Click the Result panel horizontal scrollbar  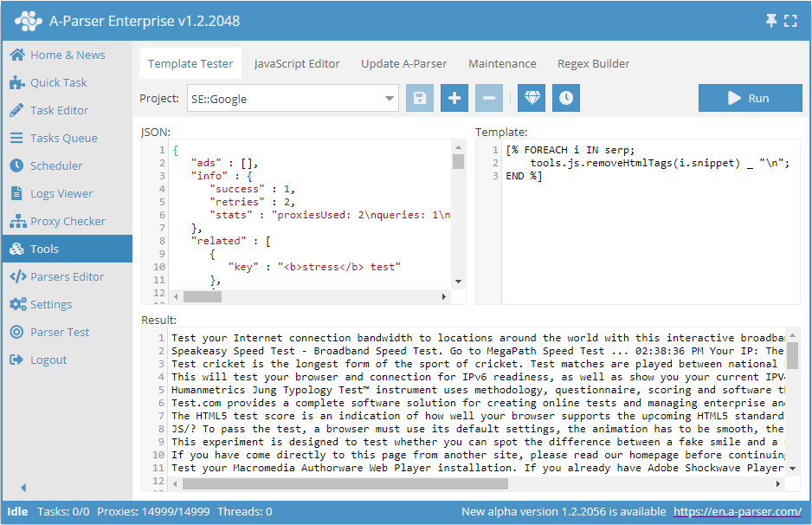[346, 483]
